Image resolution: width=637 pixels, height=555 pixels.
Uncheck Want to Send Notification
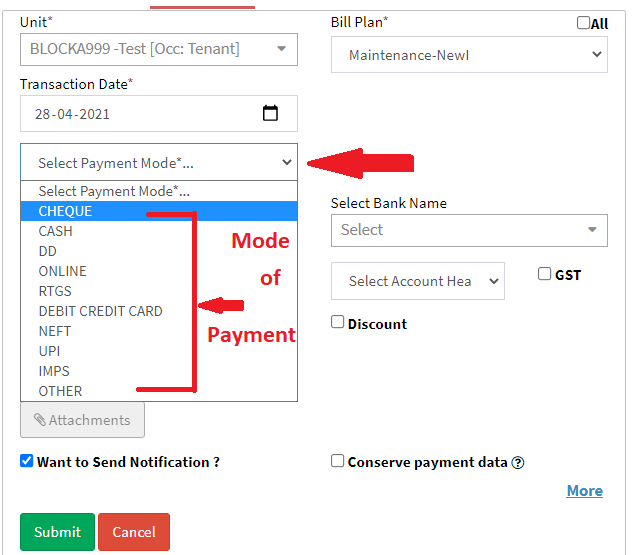[26, 461]
